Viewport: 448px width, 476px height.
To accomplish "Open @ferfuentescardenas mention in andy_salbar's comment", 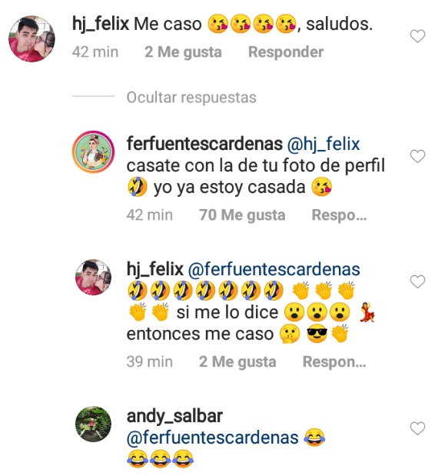I will tap(212, 438).
